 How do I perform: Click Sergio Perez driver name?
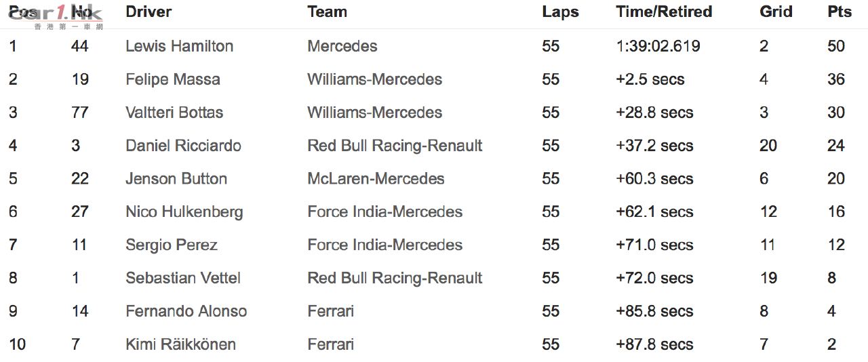click(171, 245)
